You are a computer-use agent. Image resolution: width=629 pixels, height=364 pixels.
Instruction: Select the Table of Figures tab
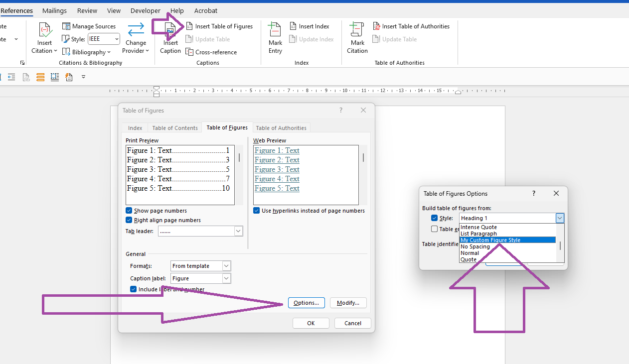(227, 128)
